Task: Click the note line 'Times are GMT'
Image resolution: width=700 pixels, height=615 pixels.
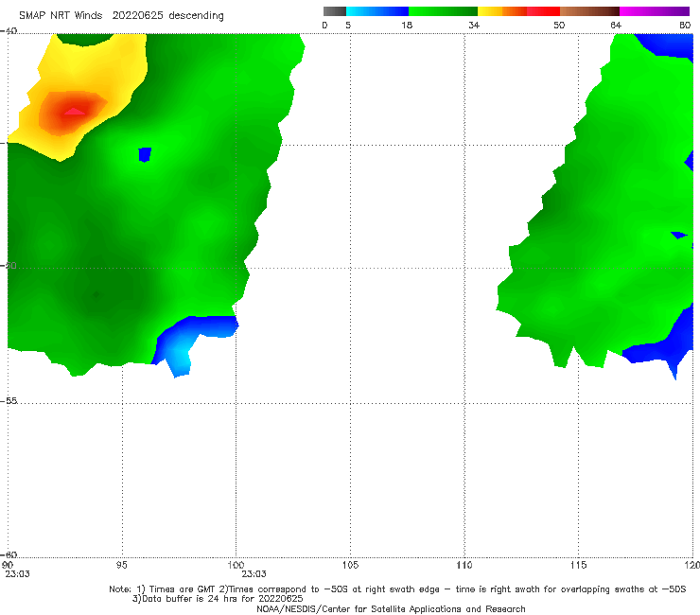Action: tap(183, 589)
